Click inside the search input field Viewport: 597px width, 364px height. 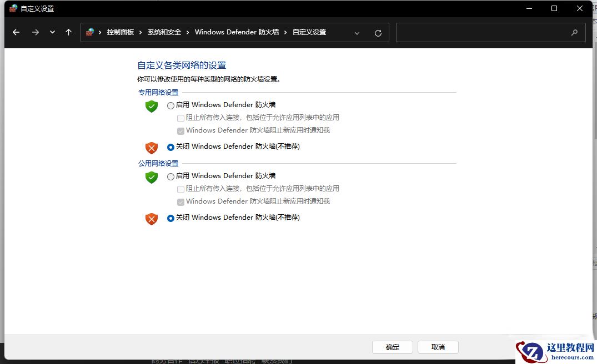(489, 32)
